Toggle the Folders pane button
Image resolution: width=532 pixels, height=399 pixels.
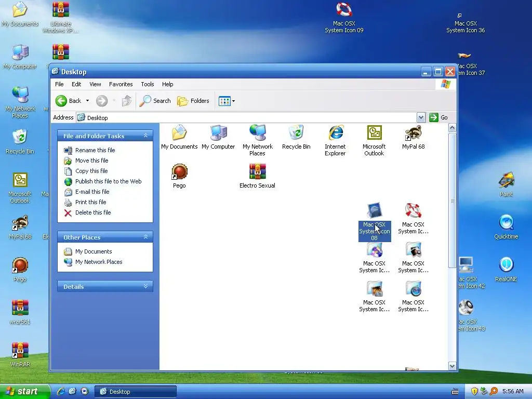[x=193, y=101]
